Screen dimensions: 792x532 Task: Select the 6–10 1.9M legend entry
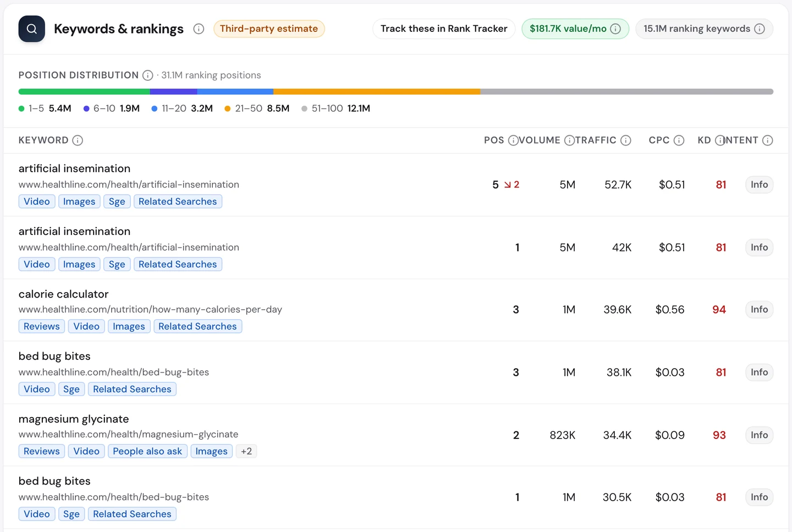pyautogui.click(x=112, y=108)
